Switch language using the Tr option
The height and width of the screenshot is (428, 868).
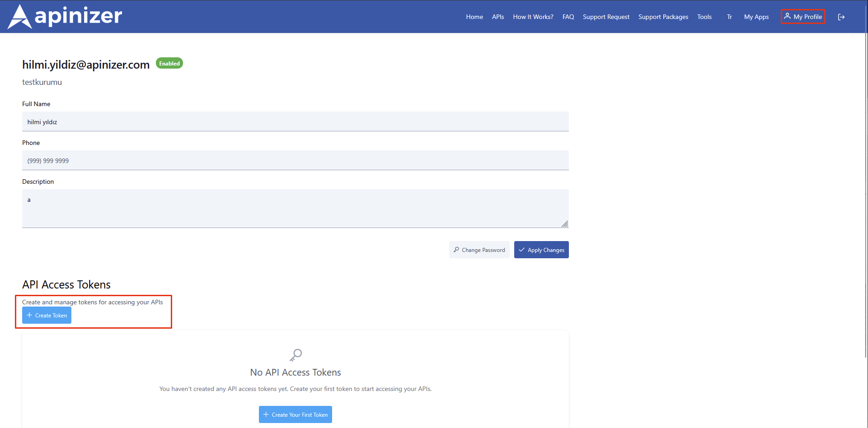(x=729, y=17)
